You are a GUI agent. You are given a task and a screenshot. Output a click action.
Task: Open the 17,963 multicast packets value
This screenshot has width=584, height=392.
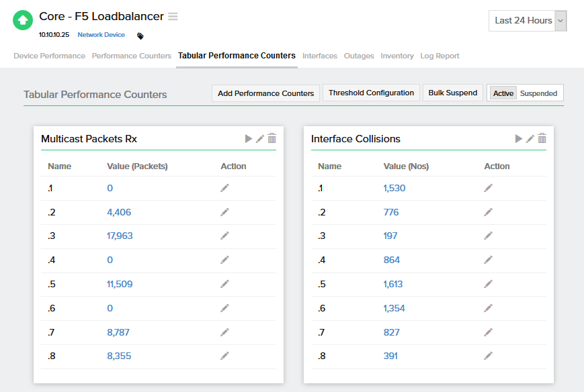120,236
